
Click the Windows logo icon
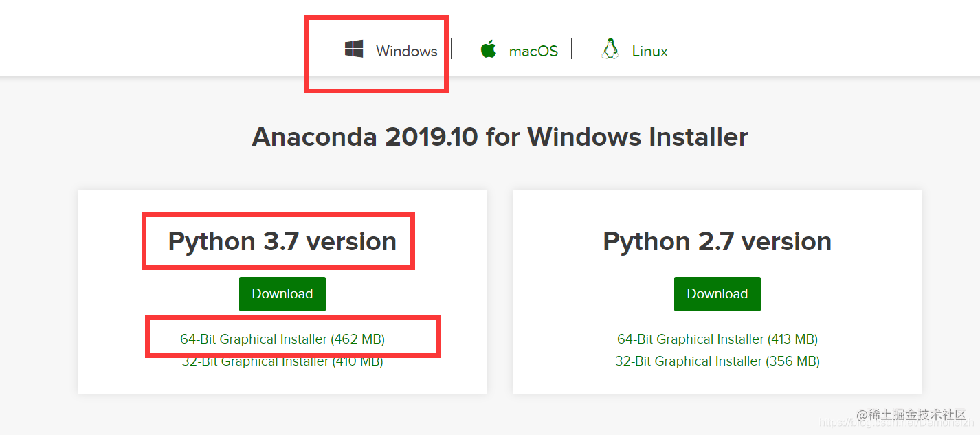tap(354, 49)
